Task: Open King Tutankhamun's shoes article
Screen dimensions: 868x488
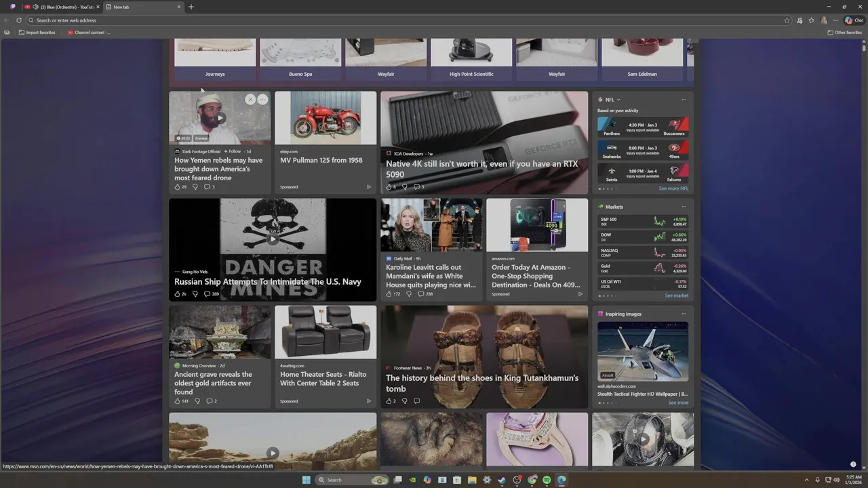Action: pyautogui.click(x=482, y=383)
